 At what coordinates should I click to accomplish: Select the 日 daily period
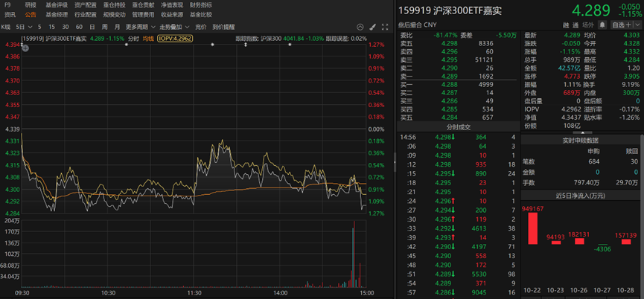92,27
